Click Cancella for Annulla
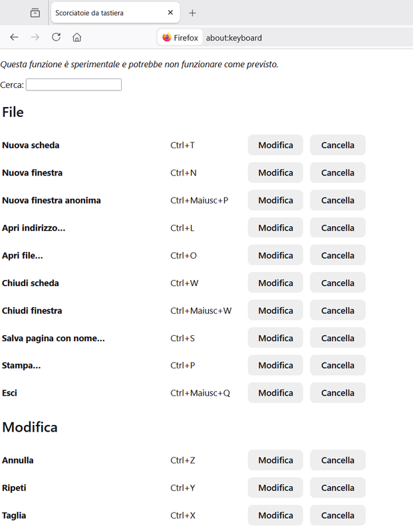Image resolution: width=413 pixels, height=532 pixels. (x=337, y=460)
